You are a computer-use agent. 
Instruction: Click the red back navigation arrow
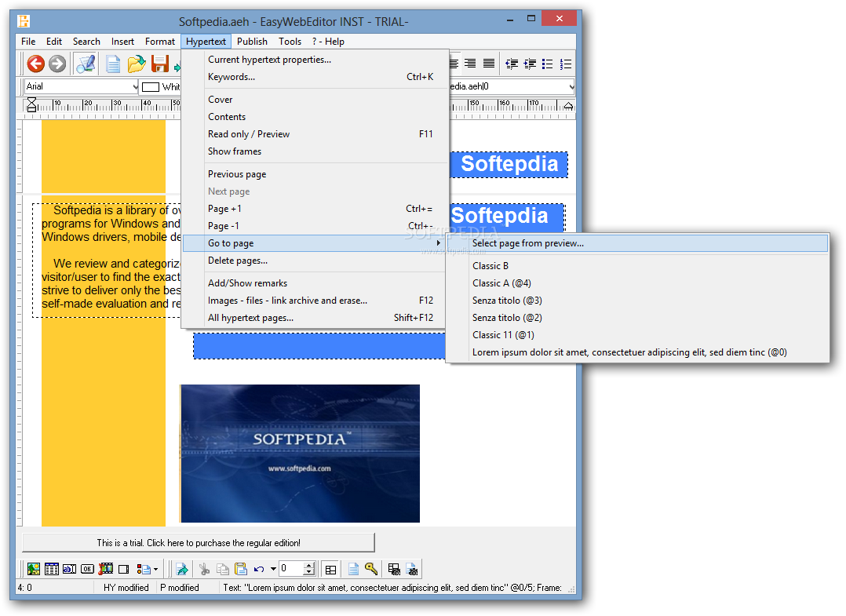(x=35, y=64)
